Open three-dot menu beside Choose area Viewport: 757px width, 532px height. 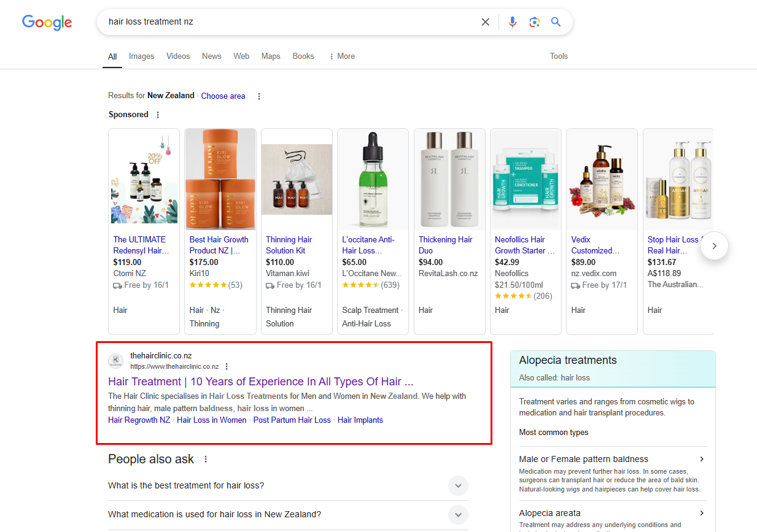pyautogui.click(x=259, y=96)
